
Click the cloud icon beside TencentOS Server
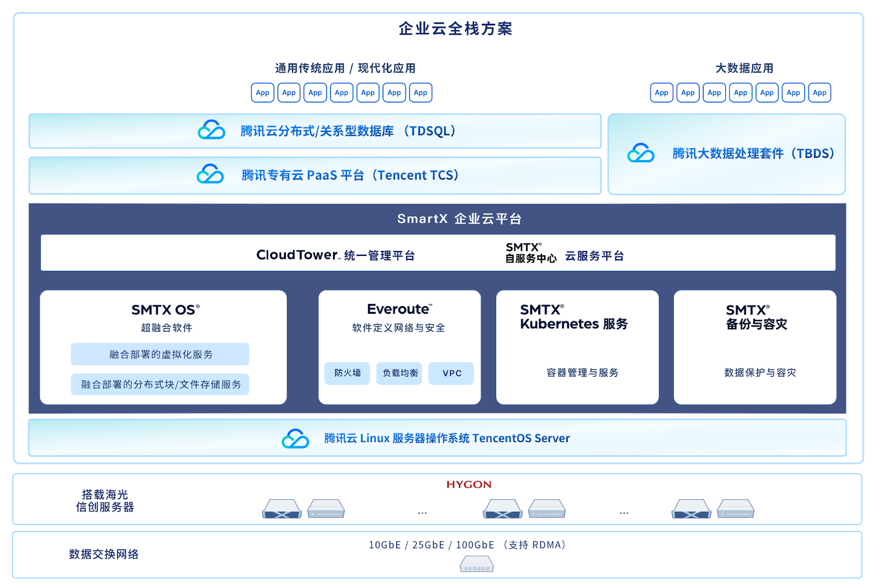(295, 439)
